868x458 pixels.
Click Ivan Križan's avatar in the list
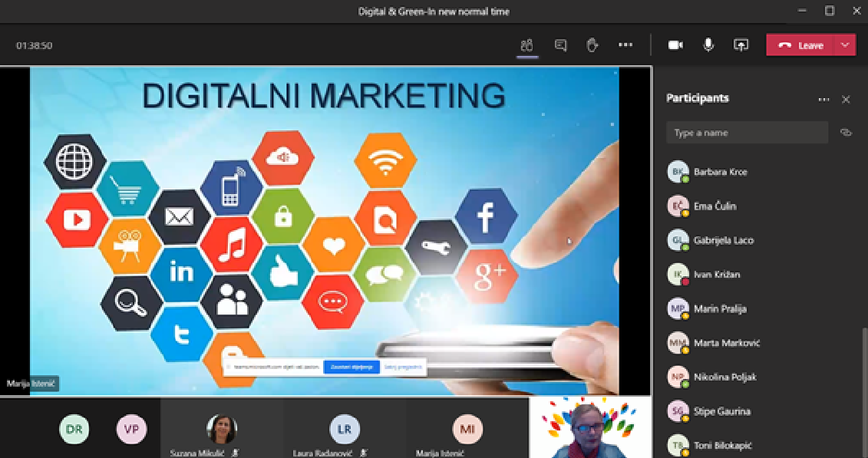click(x=678, y=275)
